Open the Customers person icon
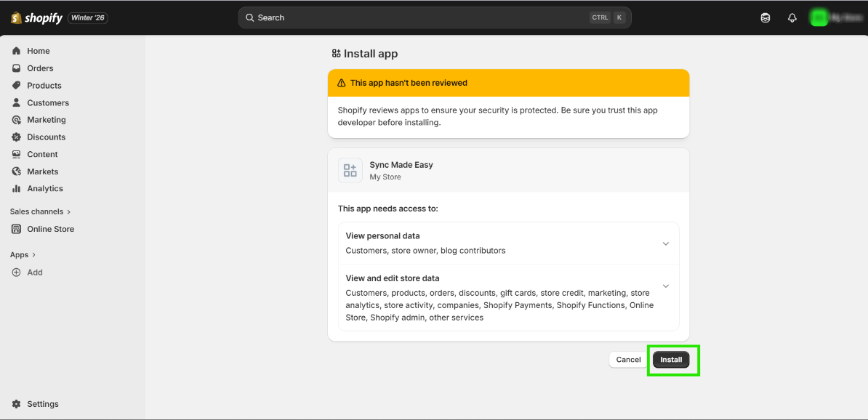This screenshot has width=868, height=420. click(x=17, y=103)
